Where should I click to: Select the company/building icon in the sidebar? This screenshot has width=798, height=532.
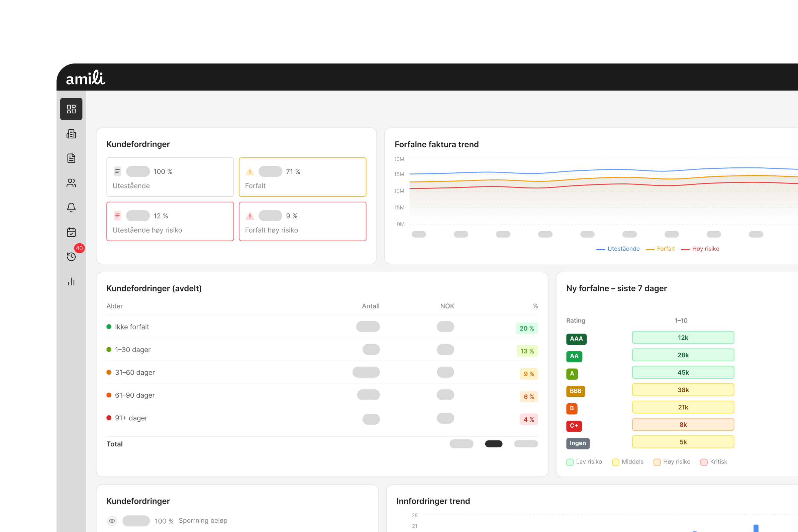click(71, 134)
